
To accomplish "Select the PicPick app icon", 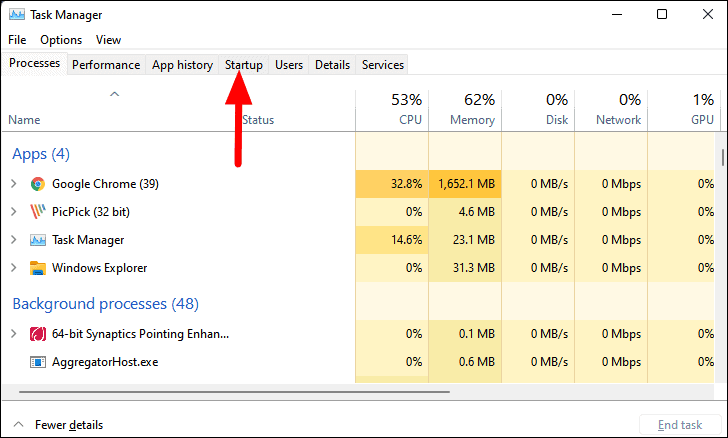I will click(38, 212).
